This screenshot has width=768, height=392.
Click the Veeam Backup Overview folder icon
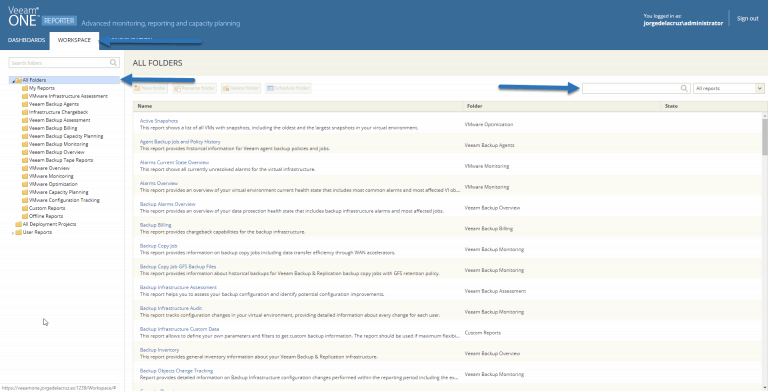coord(24,152)
